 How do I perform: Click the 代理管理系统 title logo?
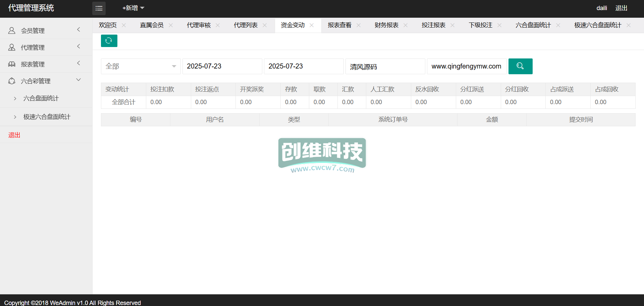pos(31,8)
